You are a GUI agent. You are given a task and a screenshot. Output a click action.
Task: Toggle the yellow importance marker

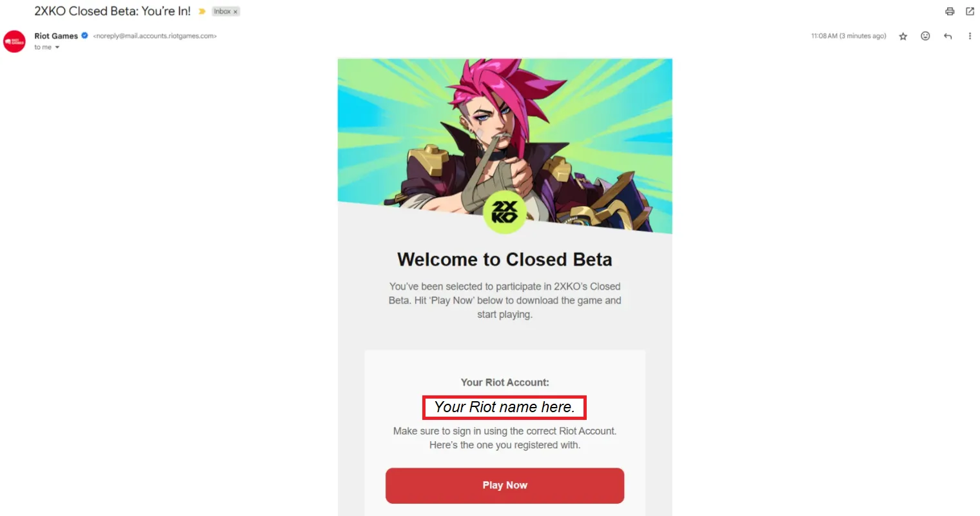(202, 12)
